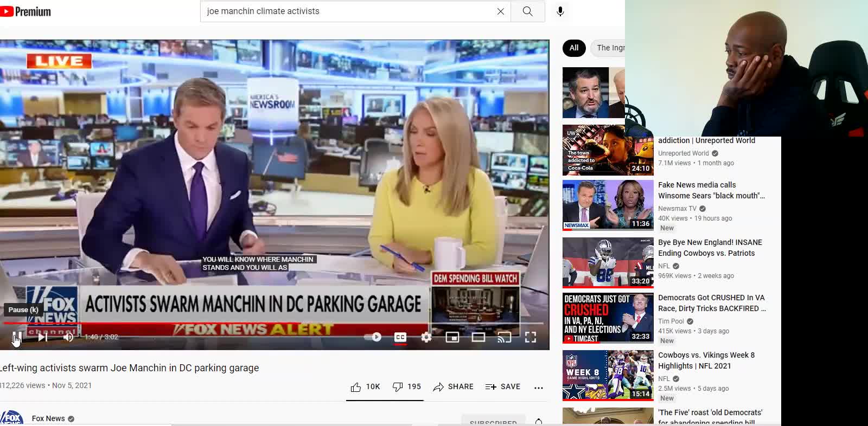Open Fox News channel avatar
Screen dimensions: 868x426
(x=12, y=418)
